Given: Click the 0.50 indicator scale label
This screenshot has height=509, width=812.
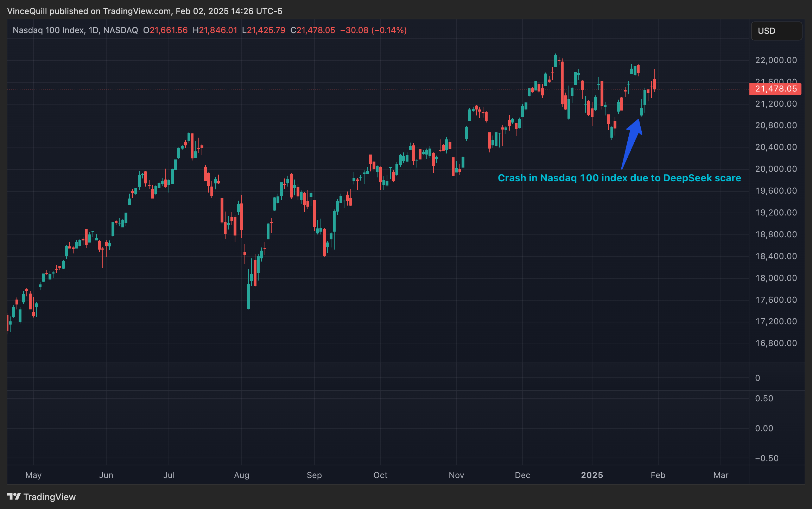Looking at the screenshot, I should coord(764,398).
